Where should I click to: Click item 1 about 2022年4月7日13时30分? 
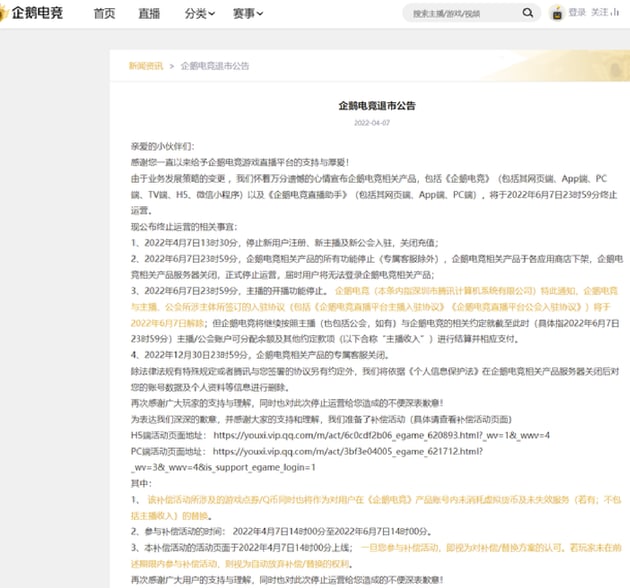(284, 243)
